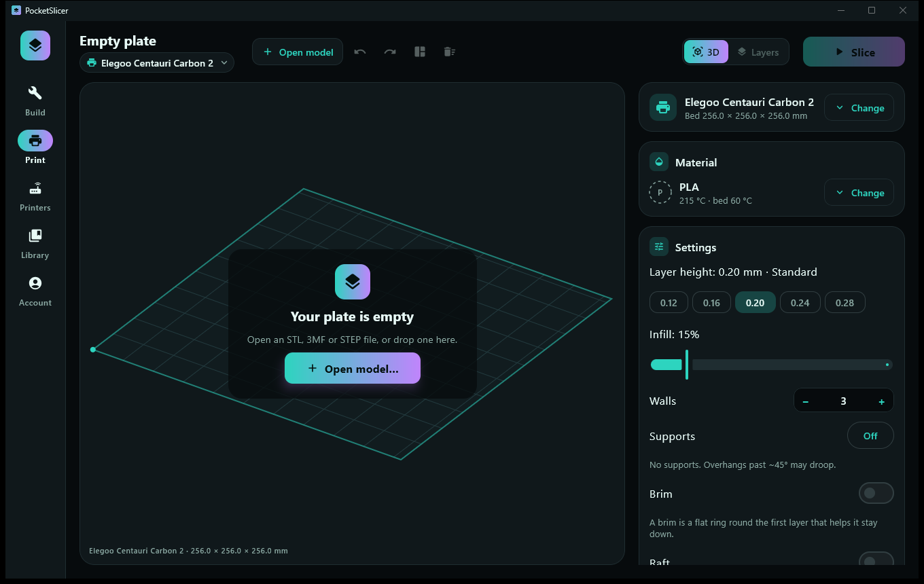Click the build plate corner origin dot

pyautogui.click(x=93, y=350)
